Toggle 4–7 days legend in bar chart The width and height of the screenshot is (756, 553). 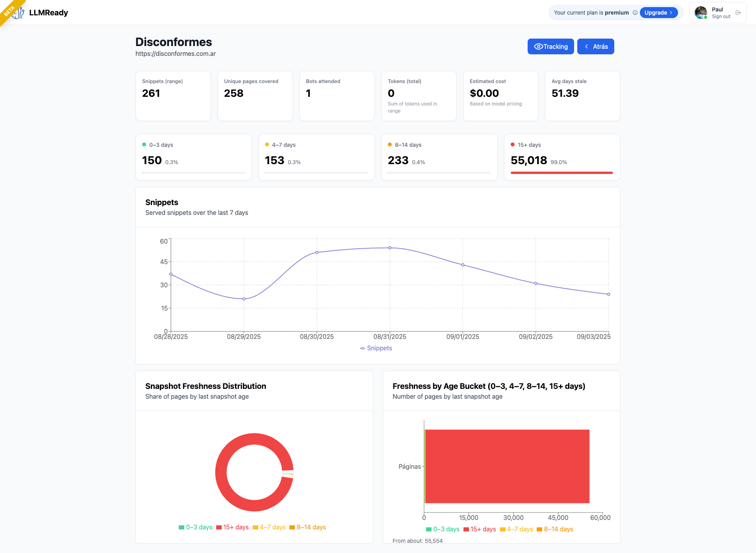[x=516, y=529]
